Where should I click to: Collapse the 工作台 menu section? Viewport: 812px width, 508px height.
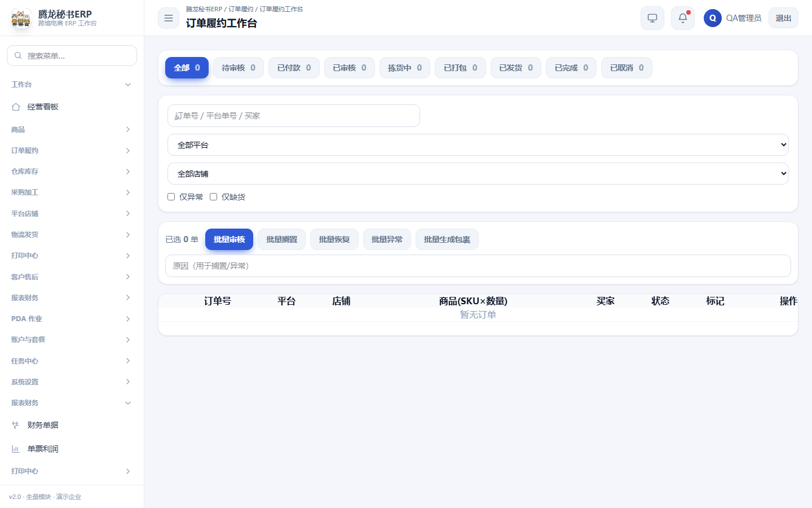[72, 84]
